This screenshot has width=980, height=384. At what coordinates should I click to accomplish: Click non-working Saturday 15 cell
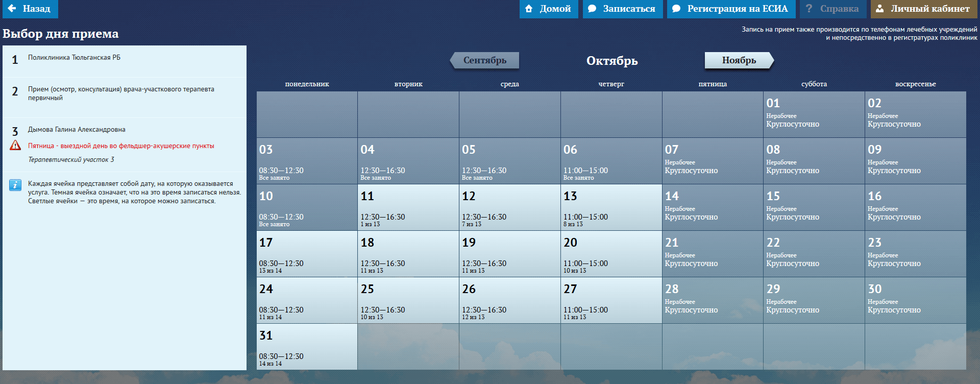[814, 207]
